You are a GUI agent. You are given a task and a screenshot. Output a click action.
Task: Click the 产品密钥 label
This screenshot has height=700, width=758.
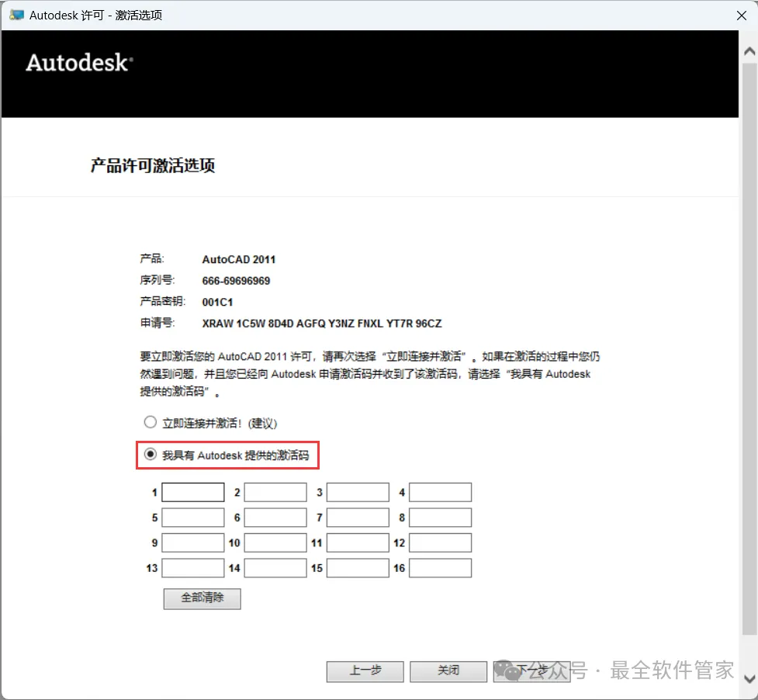point(163,302)
